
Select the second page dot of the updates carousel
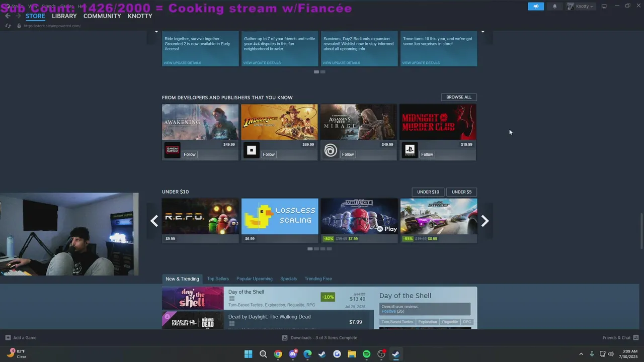(x=323, y=72)
